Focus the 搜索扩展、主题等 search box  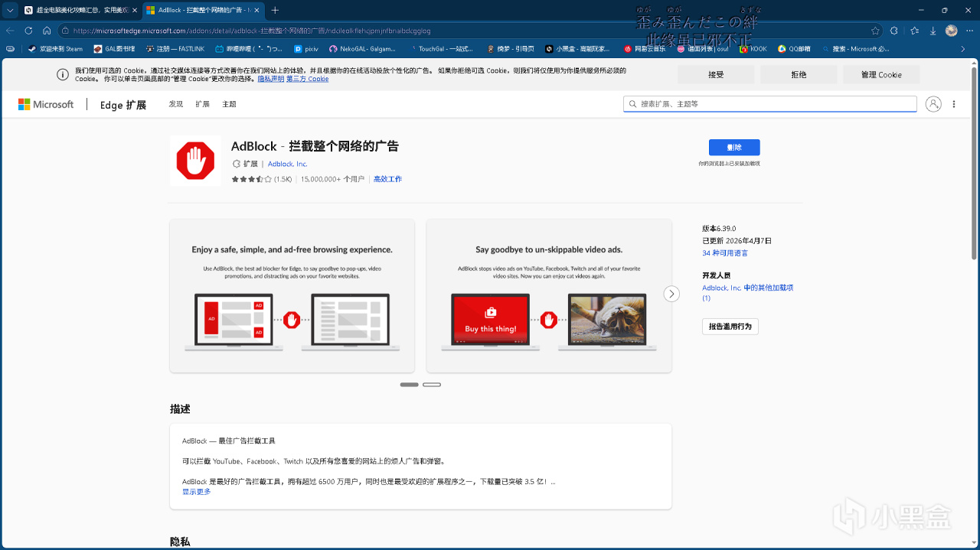click(x=769, y=104)
